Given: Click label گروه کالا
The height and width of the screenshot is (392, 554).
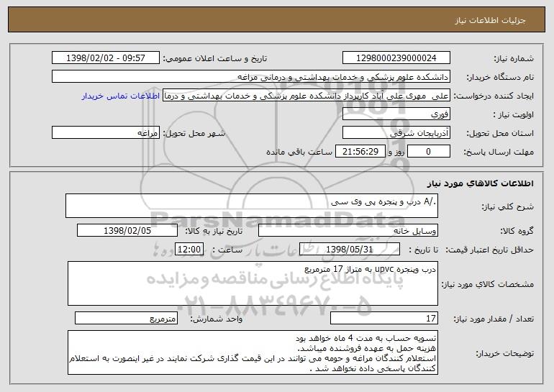Looking at the screenshot, I should (517, 231).
